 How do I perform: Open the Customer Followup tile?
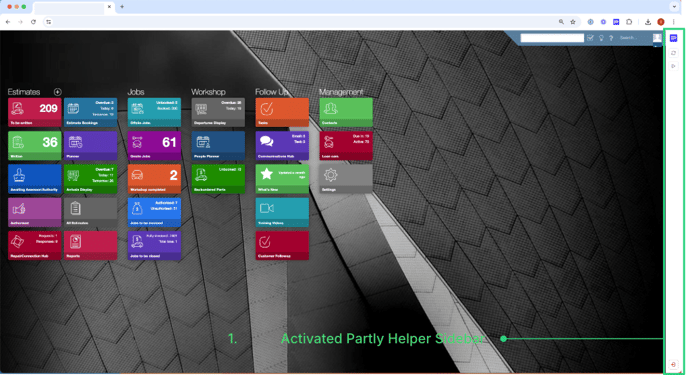point(282,246)
